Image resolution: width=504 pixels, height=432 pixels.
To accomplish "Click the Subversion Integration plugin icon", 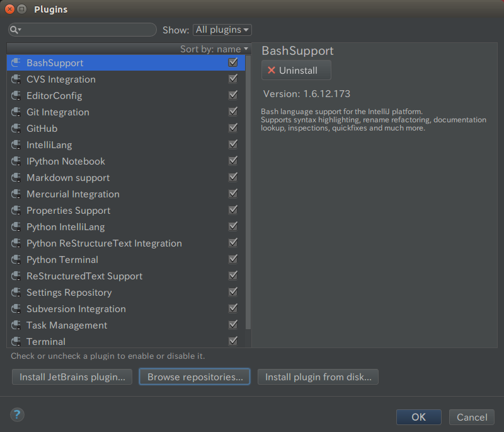I will pyautogui.click(x=16, y=309).
